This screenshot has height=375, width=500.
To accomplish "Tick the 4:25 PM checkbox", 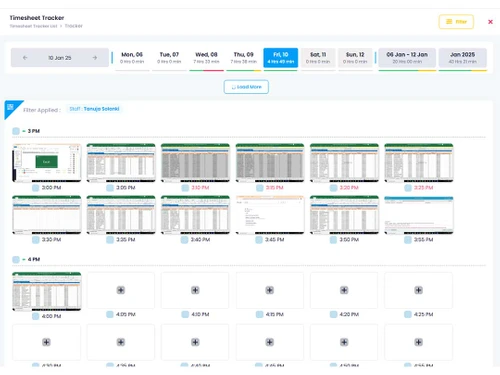I will pos(408,314).
